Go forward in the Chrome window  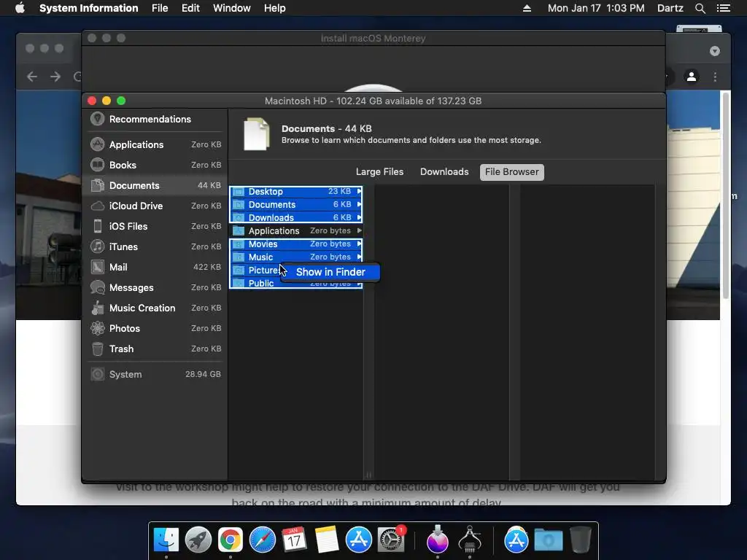pos(55,76)
